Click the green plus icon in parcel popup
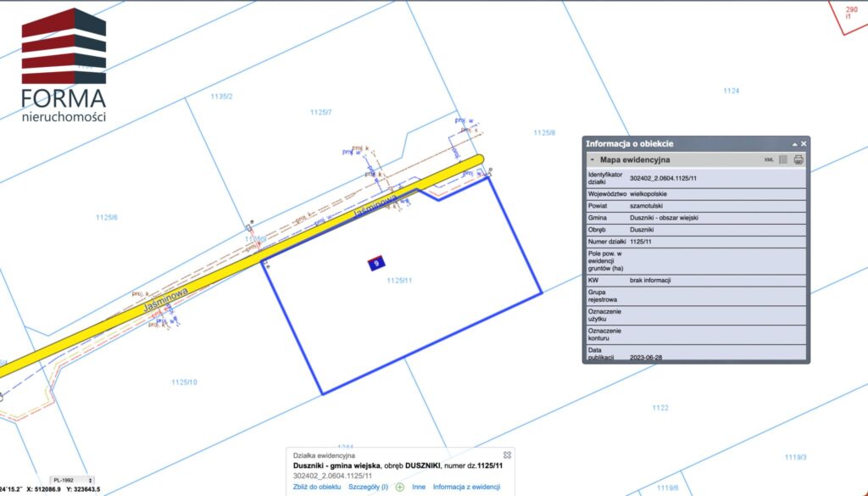Image resolution: width=868 pixels, height=496 pixels. 400,488
